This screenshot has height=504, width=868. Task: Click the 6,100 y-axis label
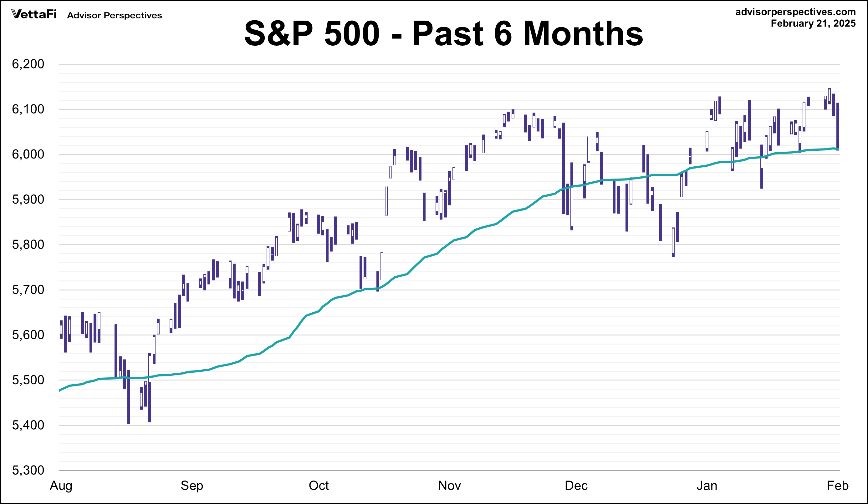[x=28, y=109]
